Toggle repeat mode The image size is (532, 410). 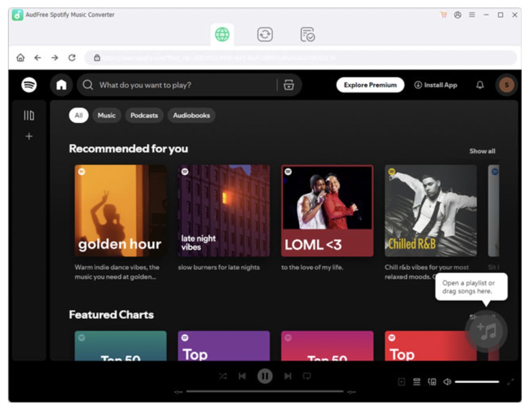[307, 376]
